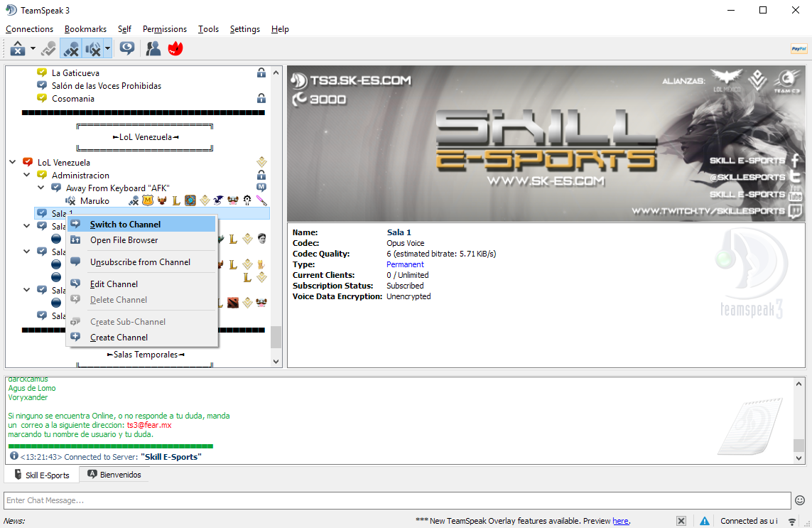The height and width of the screenshot is (528, 812).
Task: Click the ←LoL Venezuela→ spacer banner
Action: click(x=145, y=137)
